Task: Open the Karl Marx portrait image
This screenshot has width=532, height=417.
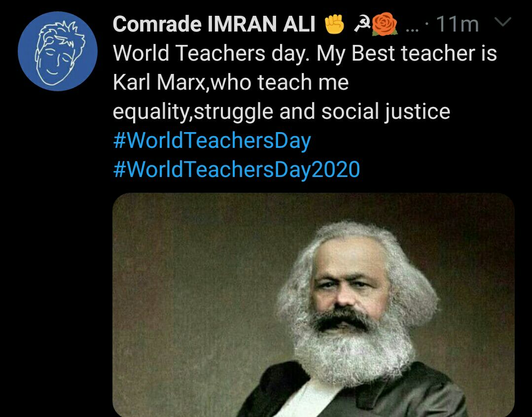Action: [314, 305]
